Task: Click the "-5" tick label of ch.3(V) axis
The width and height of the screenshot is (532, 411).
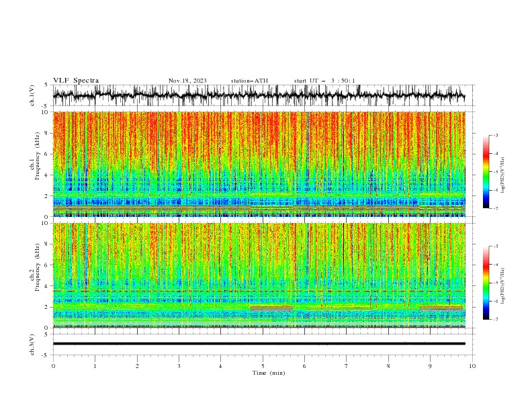Action: click(46, 355)
